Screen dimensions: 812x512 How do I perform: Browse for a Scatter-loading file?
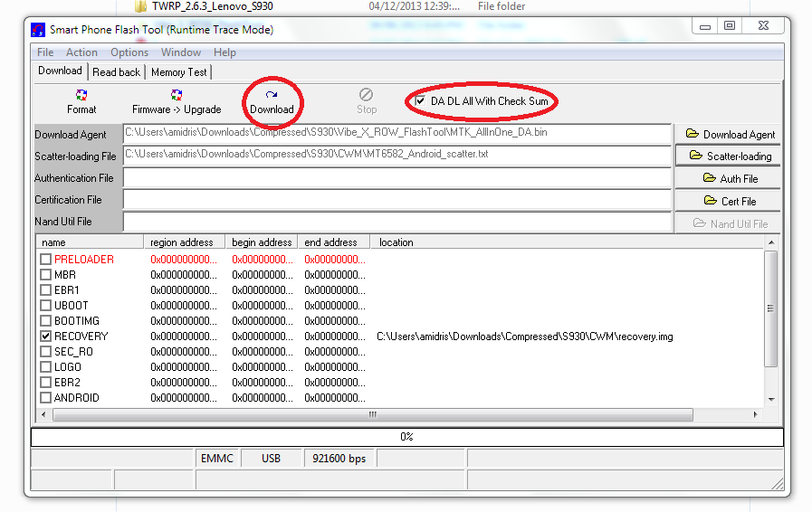[x=729, y=156]
